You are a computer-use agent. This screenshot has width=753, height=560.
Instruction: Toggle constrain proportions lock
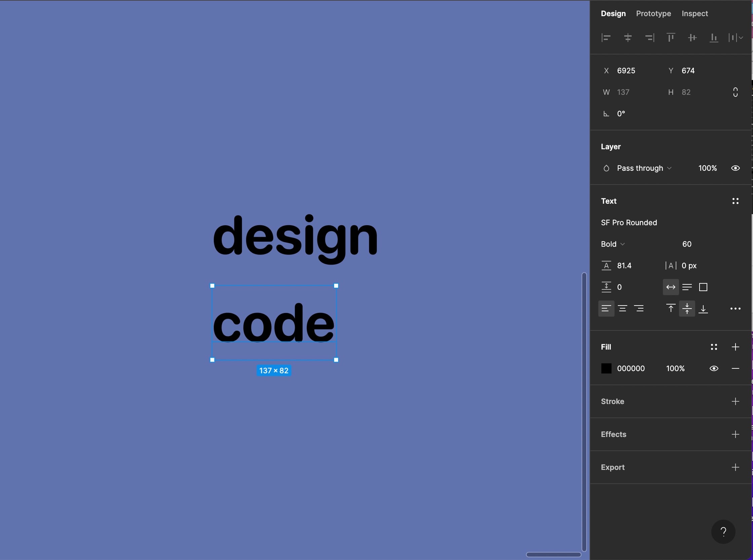coord(735,92)
